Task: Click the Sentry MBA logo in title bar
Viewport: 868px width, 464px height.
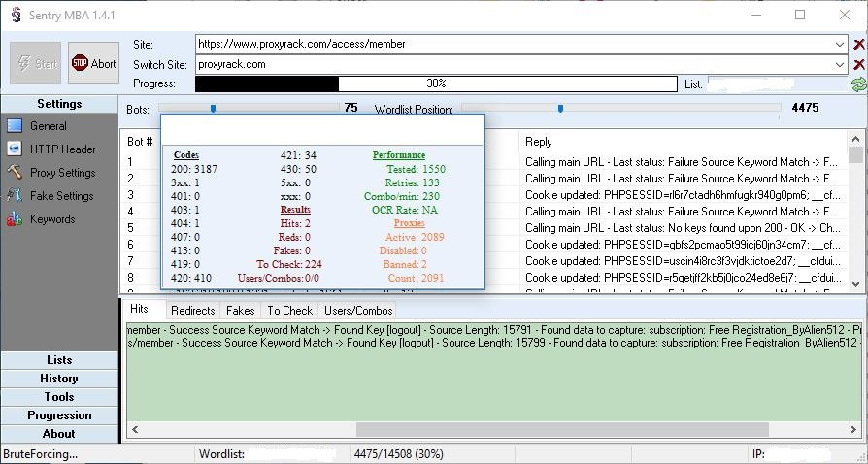Action: [x=17, y=15]
